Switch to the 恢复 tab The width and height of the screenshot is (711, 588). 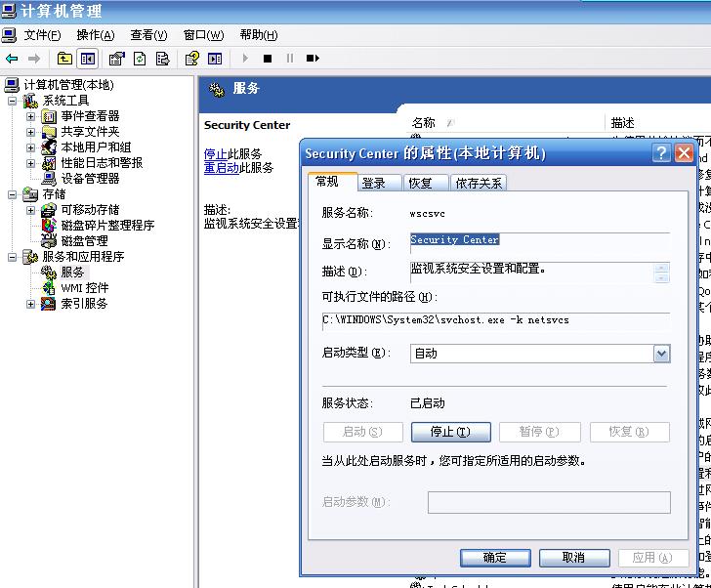point(426,184)
